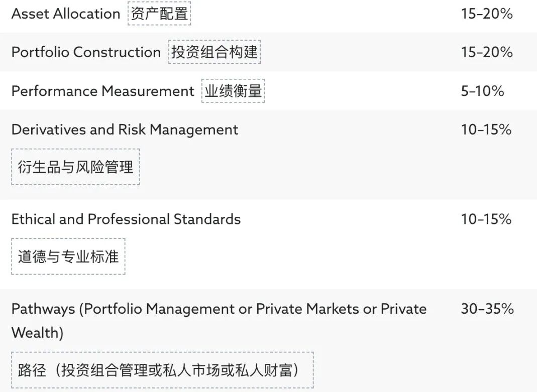Click the 15–20% weight for Portfolio Construction
The height and width of the screenshot is (392, 537).
(x=486, y=52)
